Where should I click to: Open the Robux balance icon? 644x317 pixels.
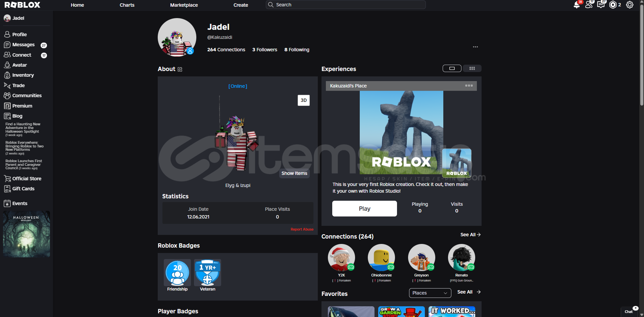point(613,5)
